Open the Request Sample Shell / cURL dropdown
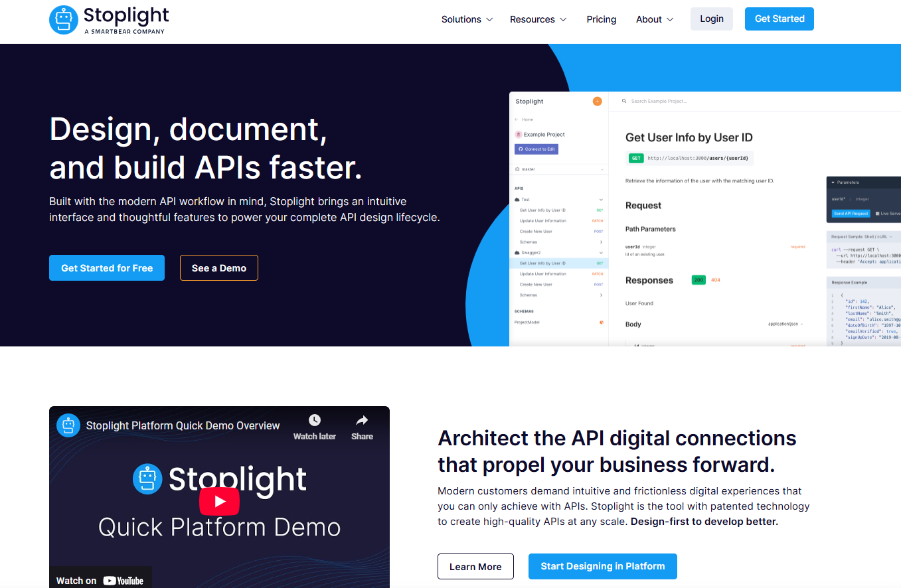The height and width of the screenshot is (588, 901). [x=862, y=236]
